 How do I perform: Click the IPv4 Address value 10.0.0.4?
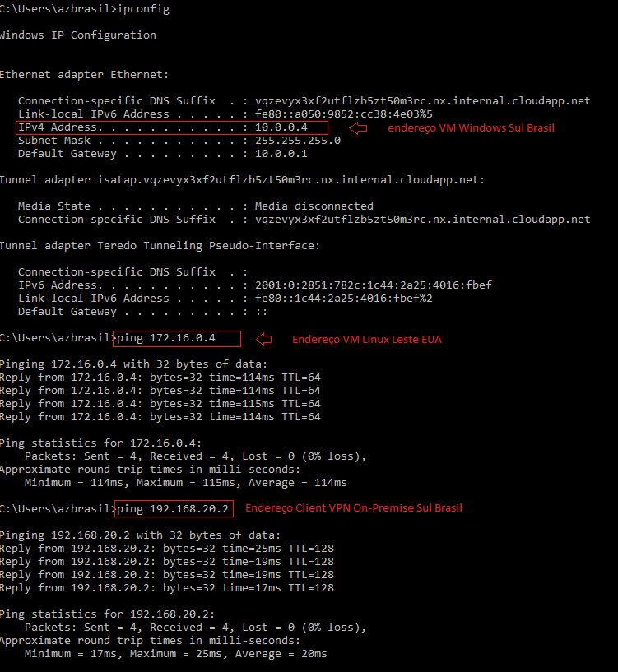281,127
